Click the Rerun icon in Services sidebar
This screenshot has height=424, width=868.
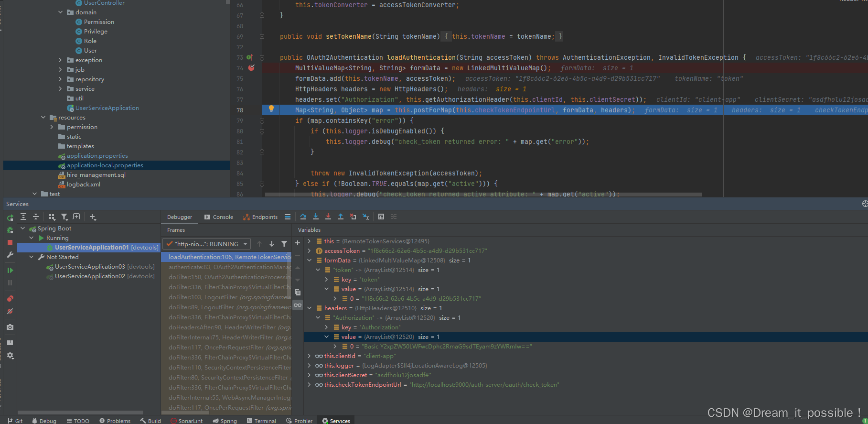click(10, 217)
